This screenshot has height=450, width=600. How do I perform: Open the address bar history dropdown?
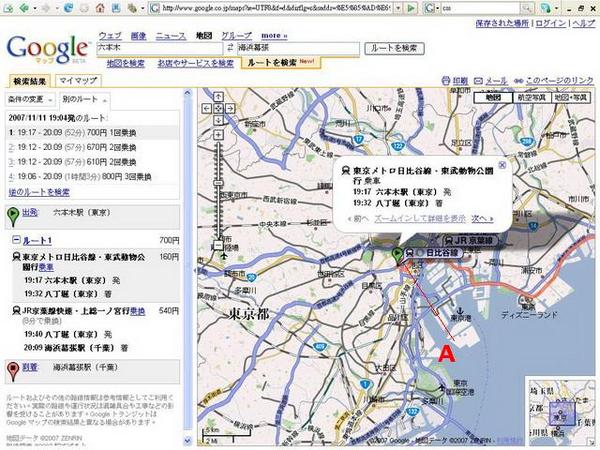[398, 8]
